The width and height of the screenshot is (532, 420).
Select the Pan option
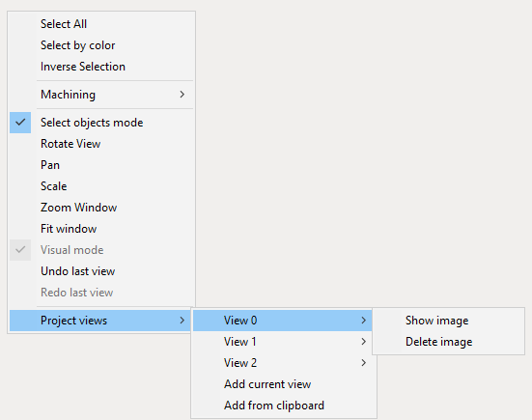click(101, 165)
